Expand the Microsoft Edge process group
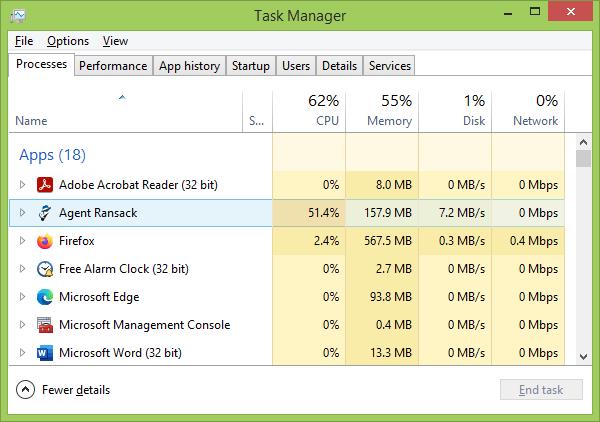The height and width of the screenshot is (422, 600). point(23,297)
